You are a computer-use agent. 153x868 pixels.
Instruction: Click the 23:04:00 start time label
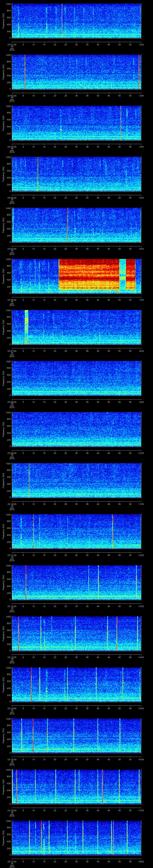(x=12, y=198)
